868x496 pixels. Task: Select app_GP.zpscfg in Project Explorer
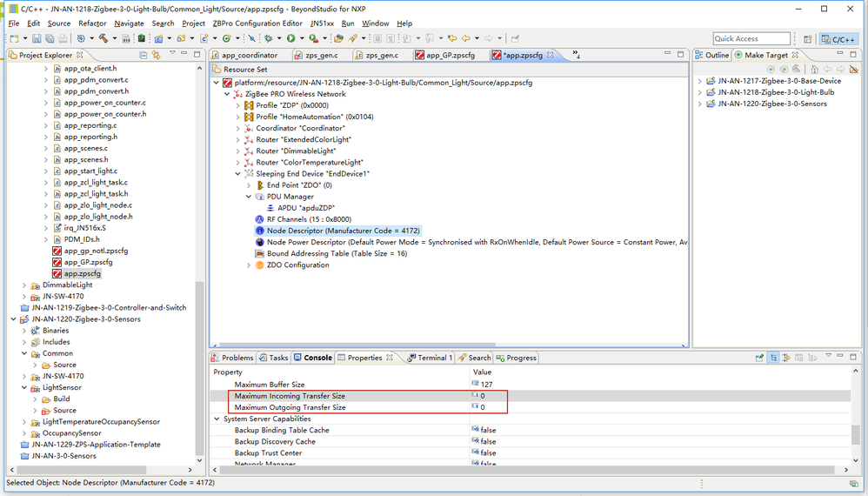pyautogui.click(x=88, y=262)
